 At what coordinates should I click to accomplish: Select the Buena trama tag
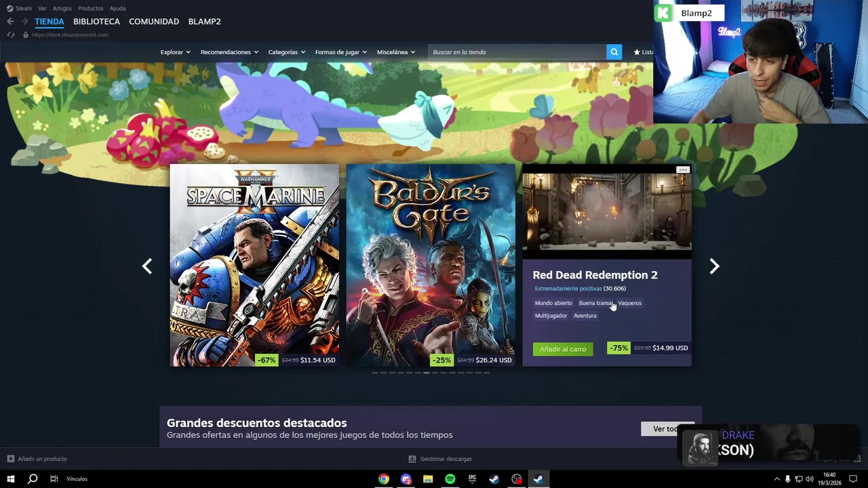pyautogui.click(x=596, y=303)
